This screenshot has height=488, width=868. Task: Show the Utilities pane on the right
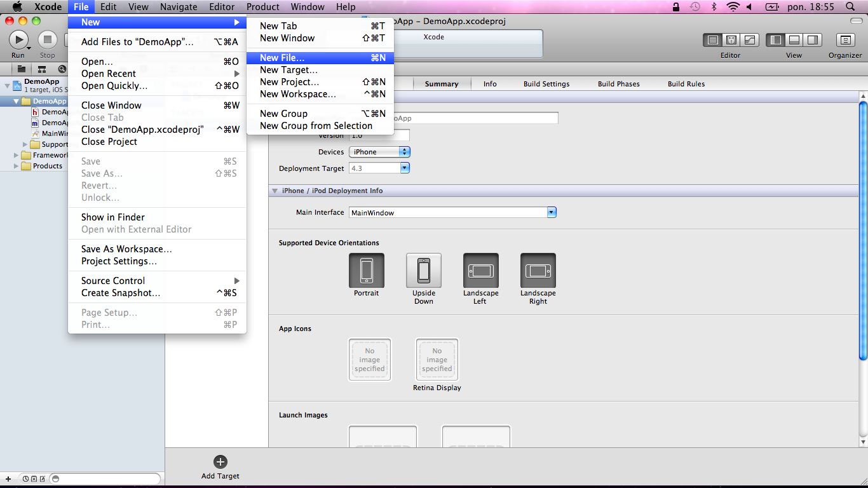coord(812,40)
